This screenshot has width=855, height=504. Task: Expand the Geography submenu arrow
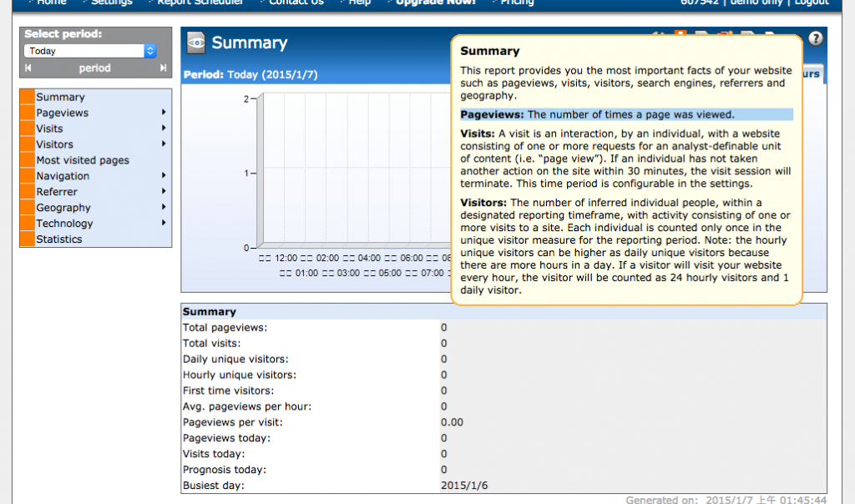click(x=164, y=208)
